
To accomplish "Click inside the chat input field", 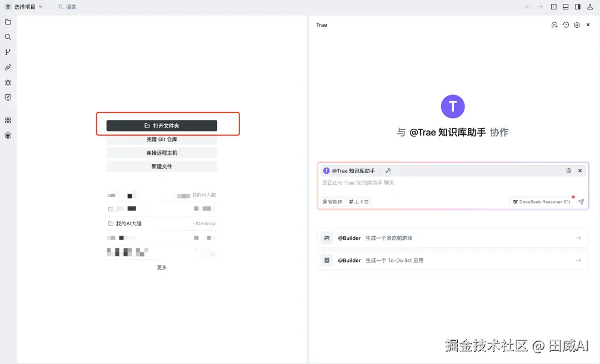I will coord(417,183).
